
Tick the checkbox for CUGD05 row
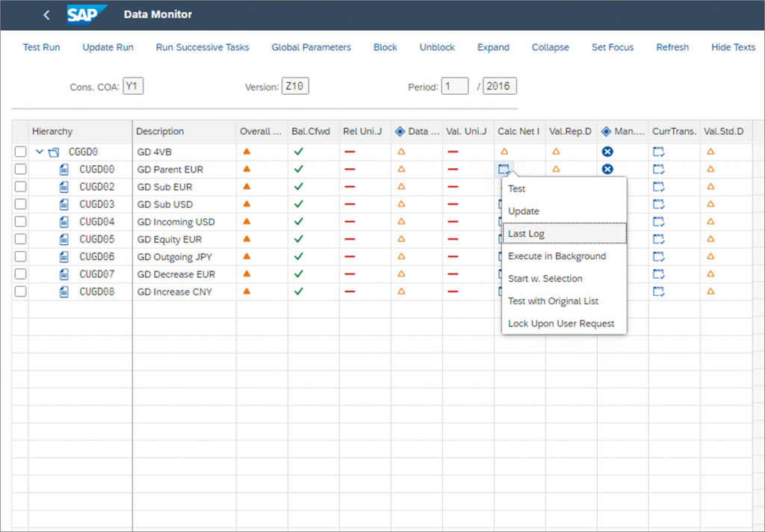pyautogui.click(x=20, y=239)
